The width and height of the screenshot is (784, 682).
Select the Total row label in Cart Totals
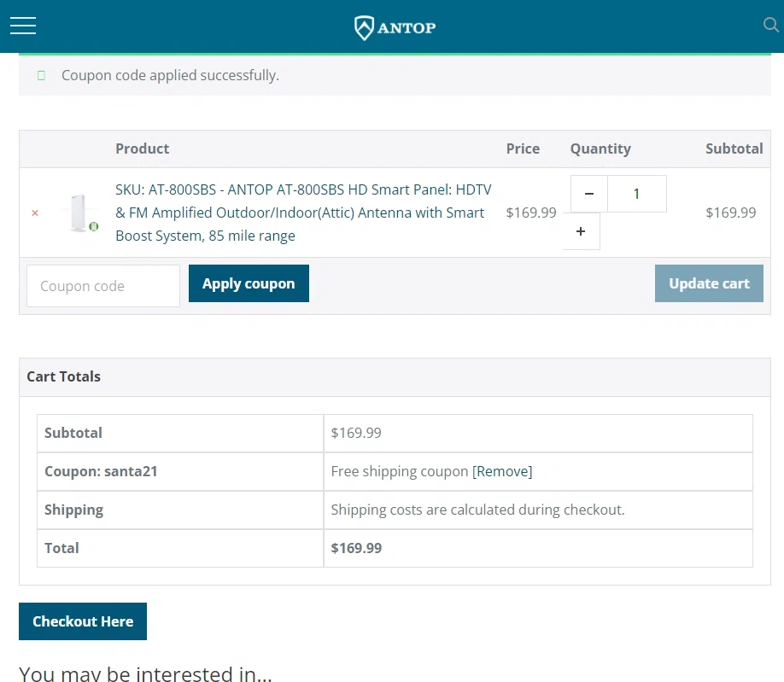point(61,548)
